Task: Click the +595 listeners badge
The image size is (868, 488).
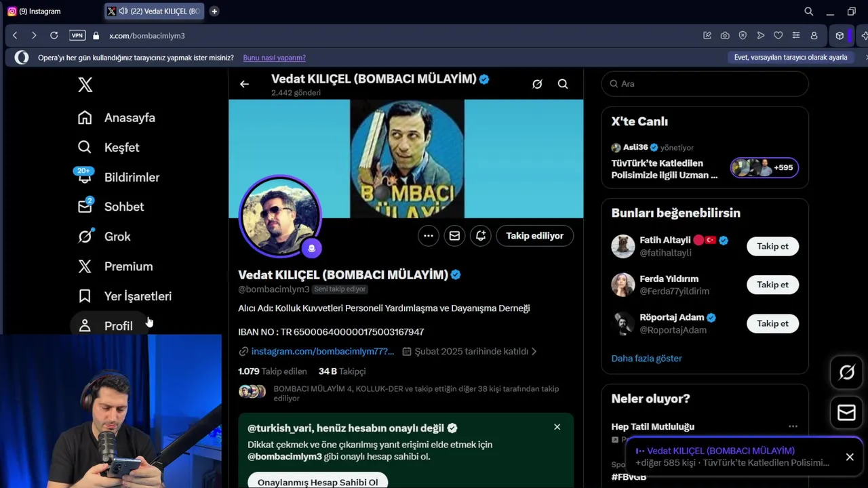Action: coord(764,167)
